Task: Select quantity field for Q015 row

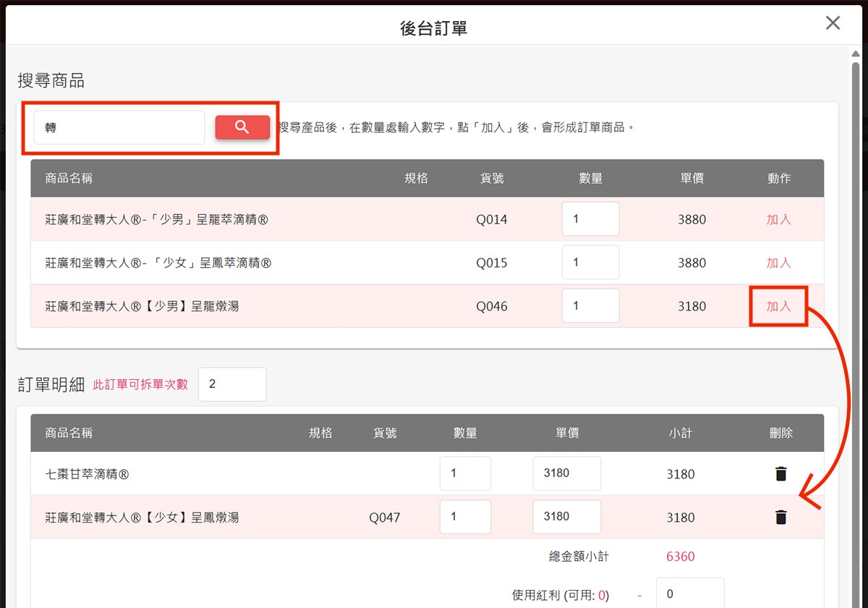Action: [x=590, y=263]
